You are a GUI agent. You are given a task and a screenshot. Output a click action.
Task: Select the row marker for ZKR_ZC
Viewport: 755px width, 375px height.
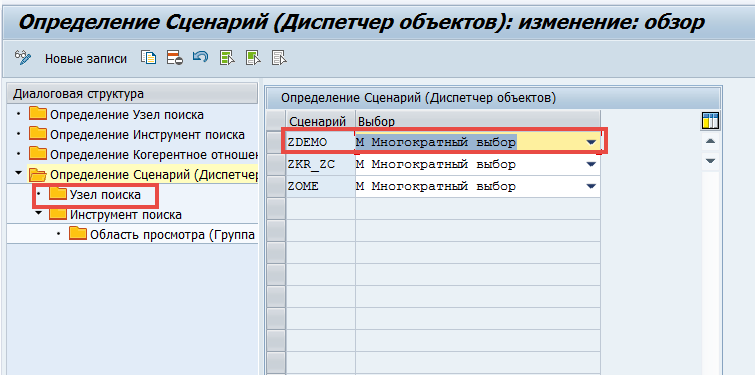tap(276, 165)
